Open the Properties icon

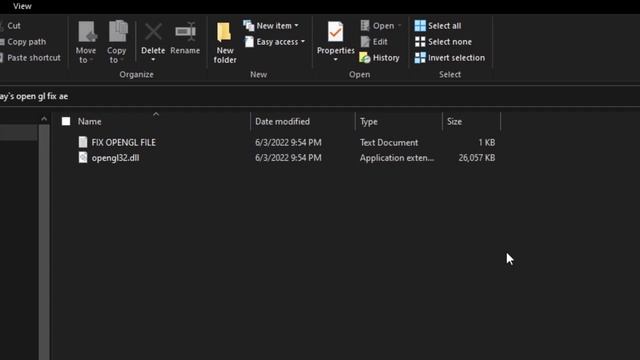335,32
